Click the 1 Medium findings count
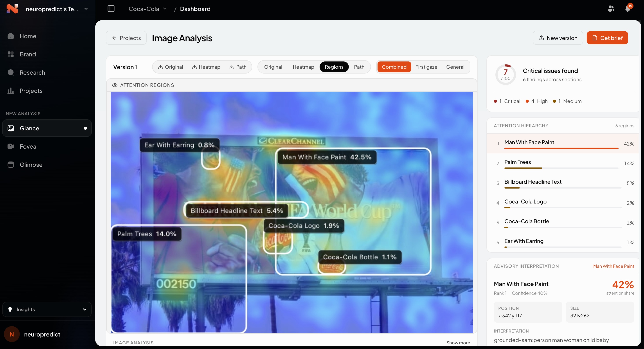 pyautogui.click(x=567, y=101)
